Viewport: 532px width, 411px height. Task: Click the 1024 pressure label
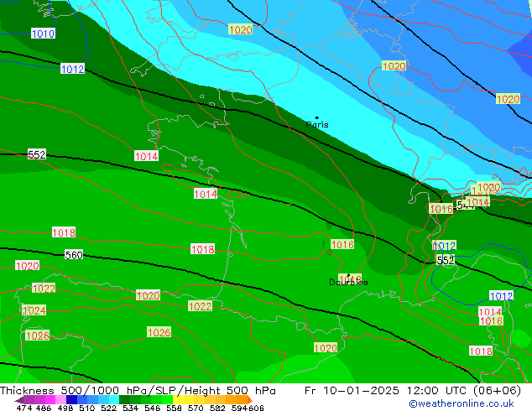[x=34, y=310]
